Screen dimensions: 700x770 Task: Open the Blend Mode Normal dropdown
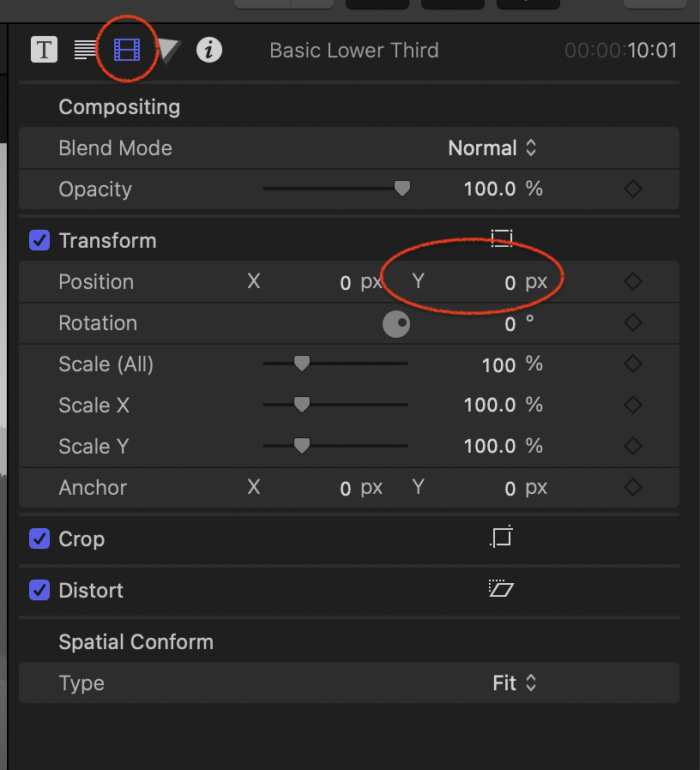(x=492, y=148)
